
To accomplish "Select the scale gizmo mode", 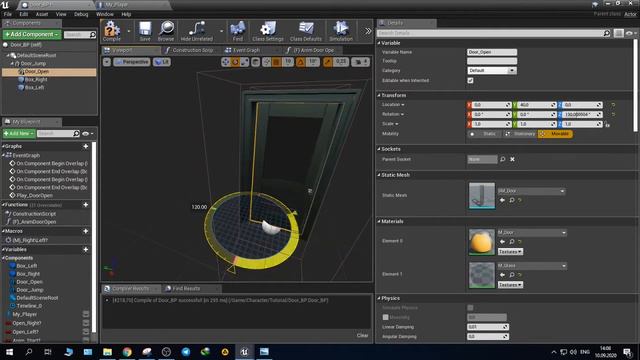I will 244,62.
